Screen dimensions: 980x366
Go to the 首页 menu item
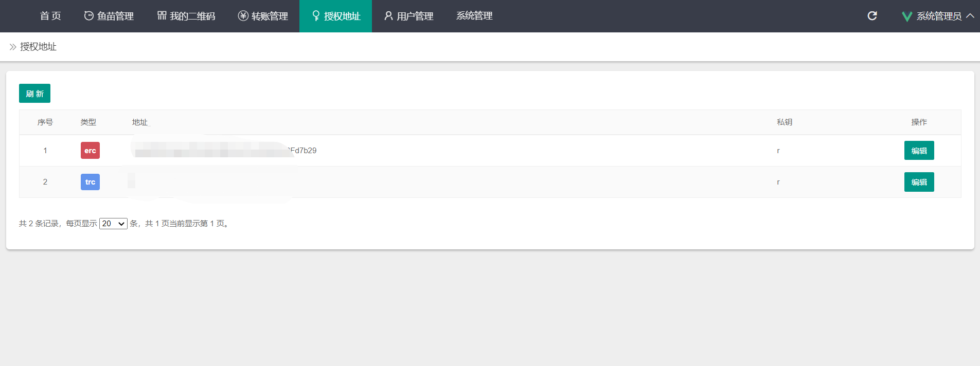point(50,16)
